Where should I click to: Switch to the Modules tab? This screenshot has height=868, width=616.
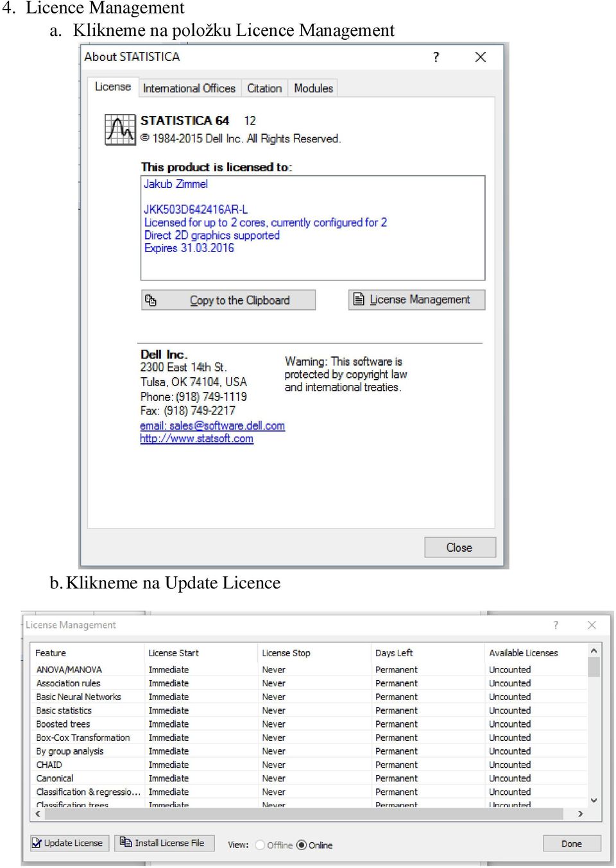click(x=313, y=89)
